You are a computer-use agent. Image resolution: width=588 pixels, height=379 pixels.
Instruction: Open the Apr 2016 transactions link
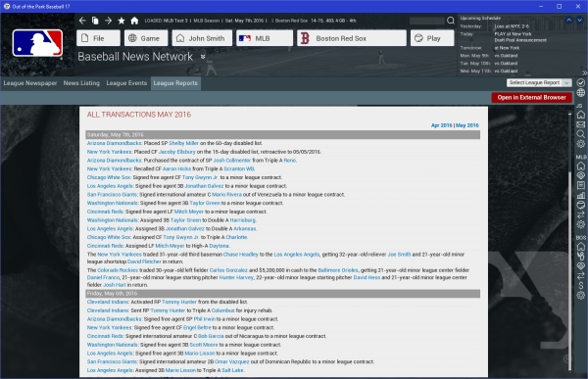[x=441, y=125]
